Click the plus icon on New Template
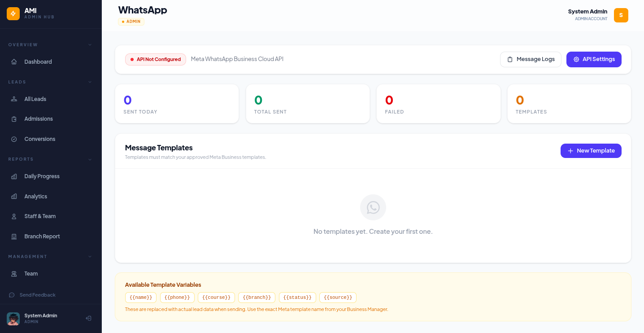This screenshot has width=644, height=333. tap(570, 151)
